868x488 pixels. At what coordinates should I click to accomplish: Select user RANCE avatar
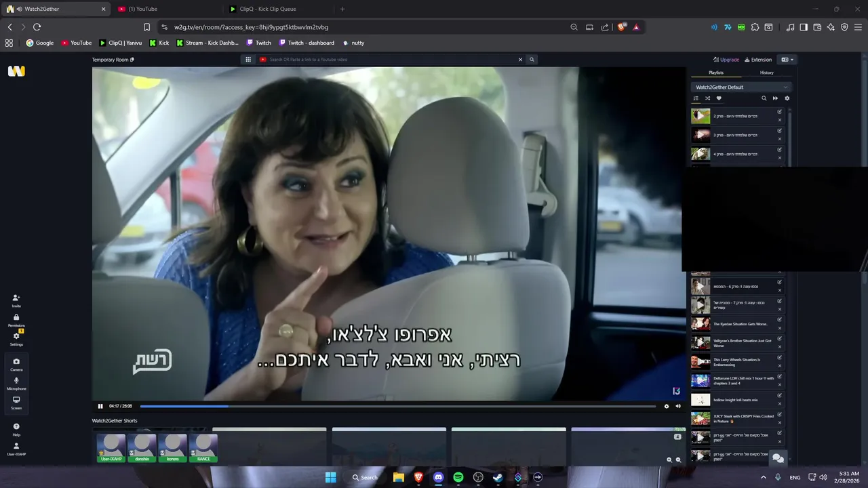point(203,448)
